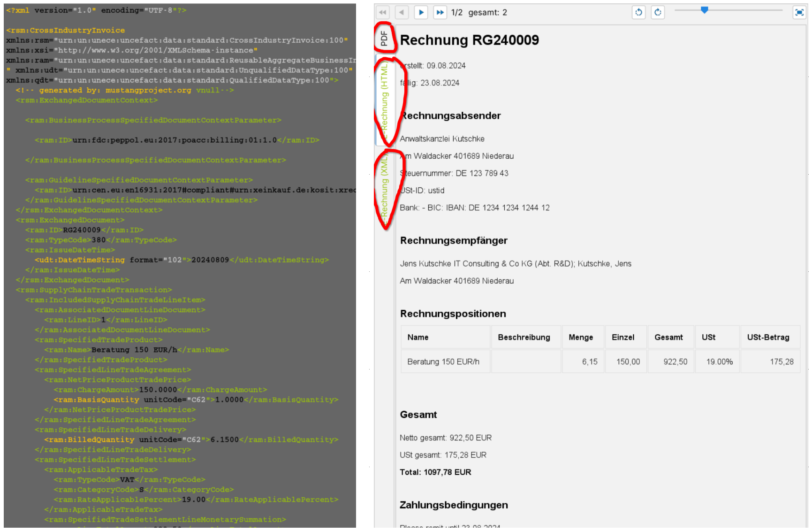Click the fit-to-window zoom icon

799,13
